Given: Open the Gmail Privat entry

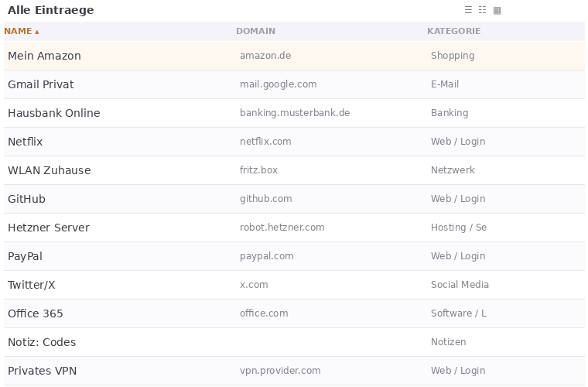Looking at the screenshot, I should coord(40,84).
